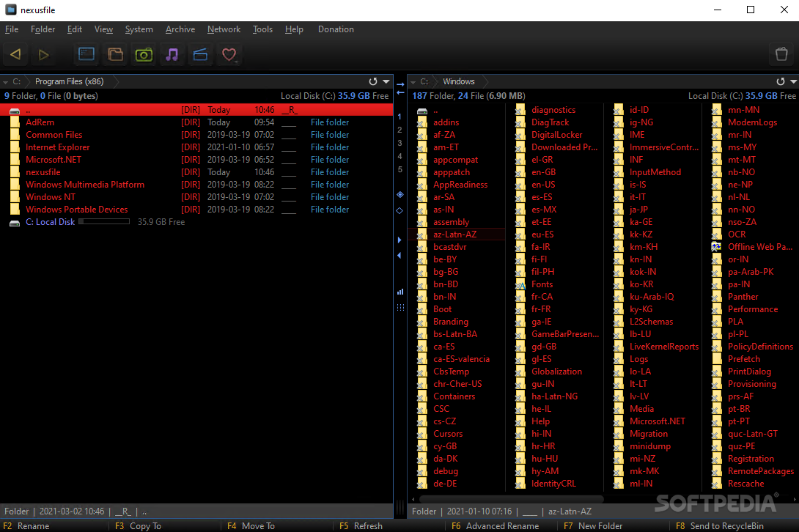Open the Favorites heart icon
The image size is (799, 532).
tap(229, 54)
